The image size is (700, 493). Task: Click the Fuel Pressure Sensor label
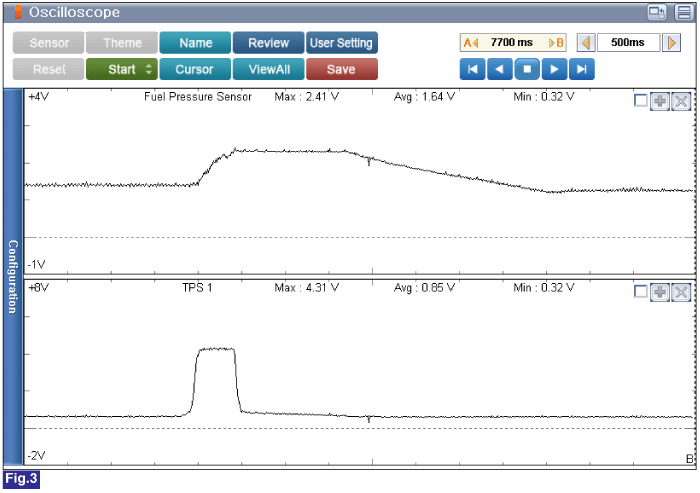click(x=198, y=97)
